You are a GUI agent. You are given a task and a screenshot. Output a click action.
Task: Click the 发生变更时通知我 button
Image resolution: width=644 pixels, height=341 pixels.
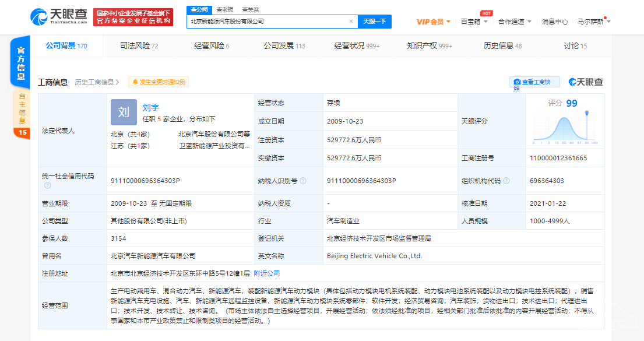159,82
